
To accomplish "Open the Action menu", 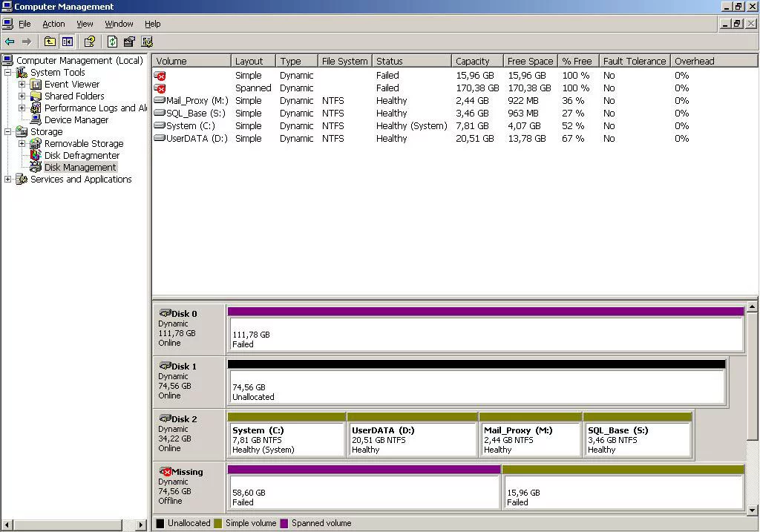I will coord(53,24).
